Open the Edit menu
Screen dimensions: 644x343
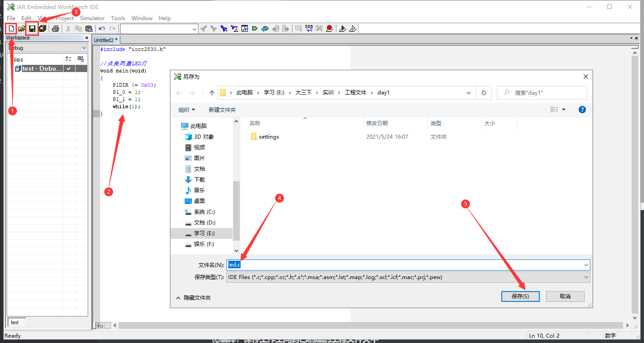pyautogui.click(x=26, y=18)
